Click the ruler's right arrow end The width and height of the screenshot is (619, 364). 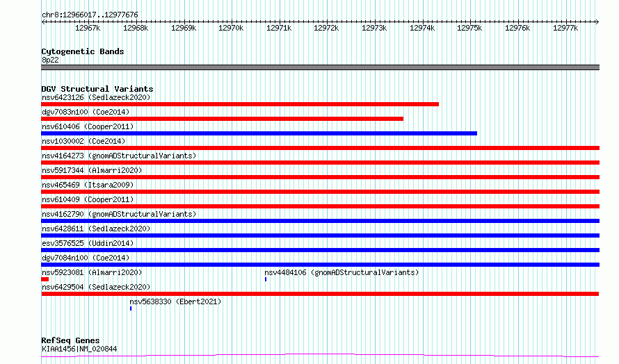[x=597, y=22]
